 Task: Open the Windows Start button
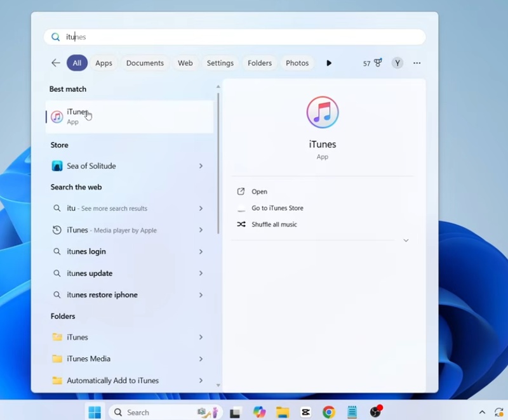95,412
